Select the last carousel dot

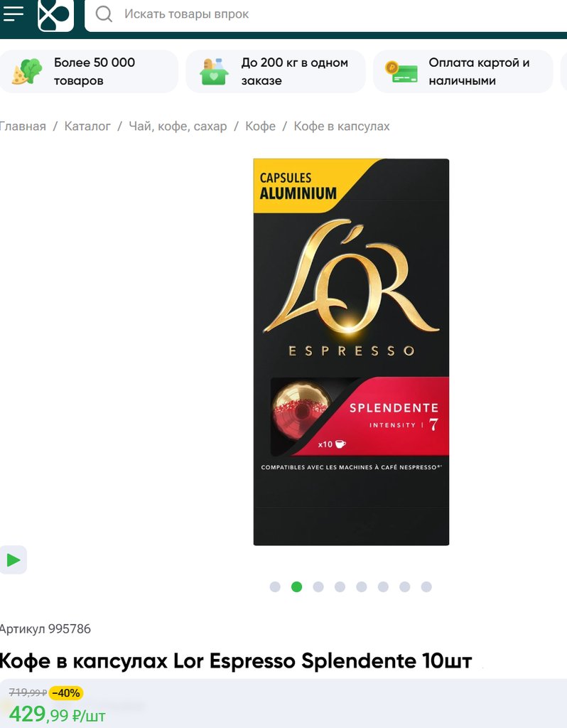(x=426, y=587)
